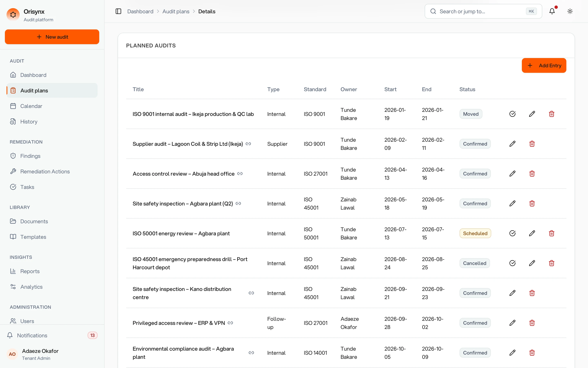
Task: Mark ISO 9001 internal audit as complete
Action: [512, 114]
